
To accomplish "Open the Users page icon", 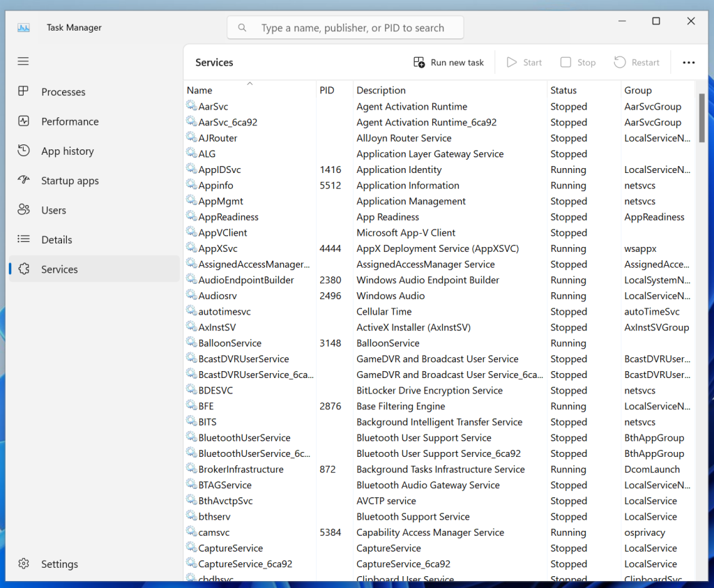I will (24, 210).
